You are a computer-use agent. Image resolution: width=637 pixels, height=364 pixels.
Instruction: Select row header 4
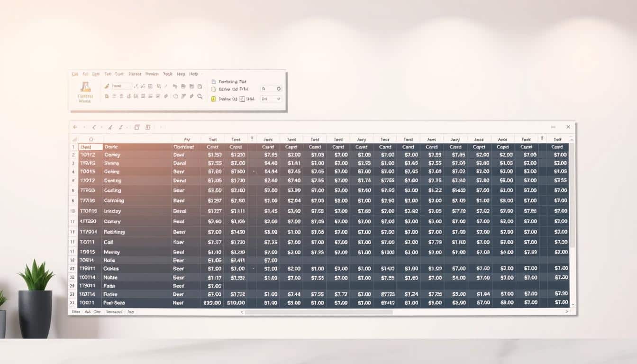[73, 172]
